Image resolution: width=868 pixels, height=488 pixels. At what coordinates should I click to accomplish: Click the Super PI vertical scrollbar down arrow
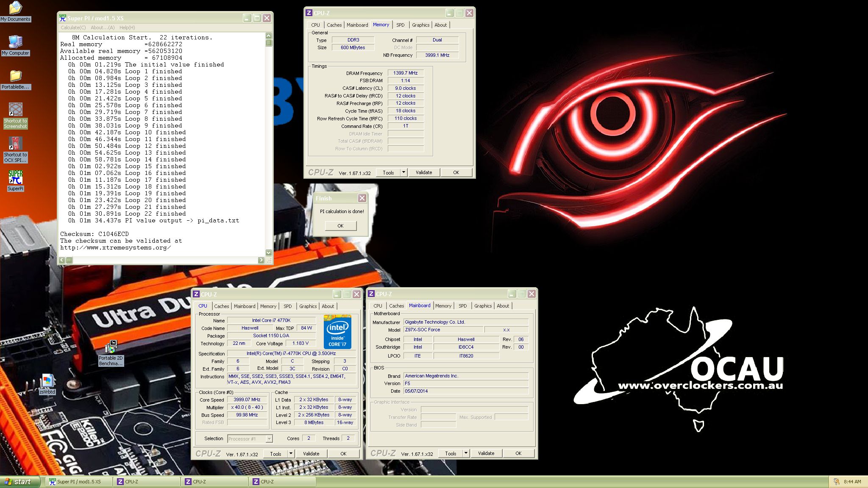(x=268, y=252)
